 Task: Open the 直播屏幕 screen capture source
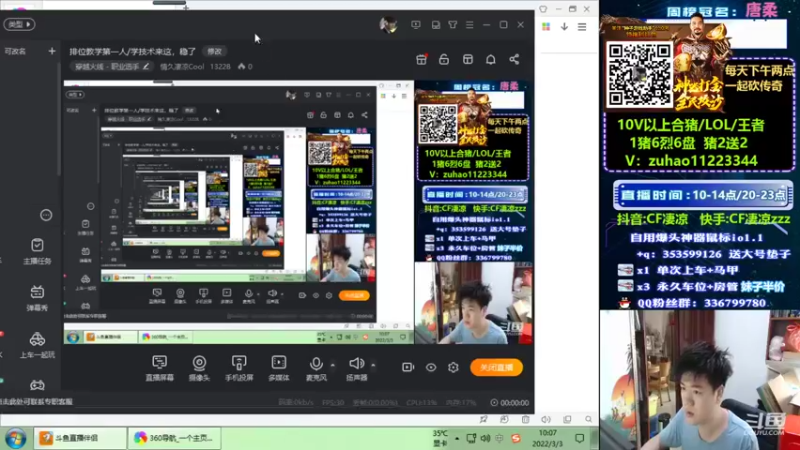[159, 368]
